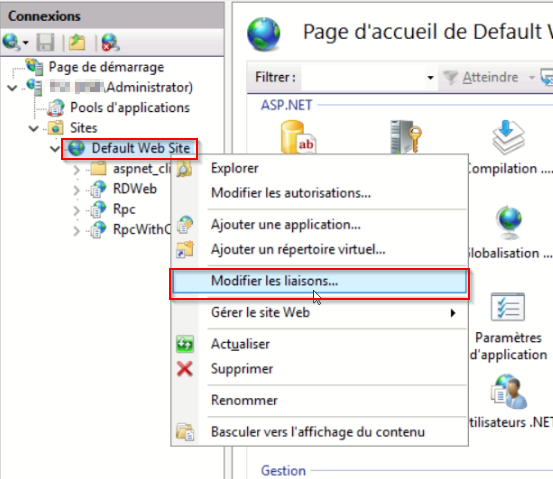Image resolution: width=553 pixels, height=479 pixels.
Task: Select Page de démarrage in the tree
Action: 106,67
